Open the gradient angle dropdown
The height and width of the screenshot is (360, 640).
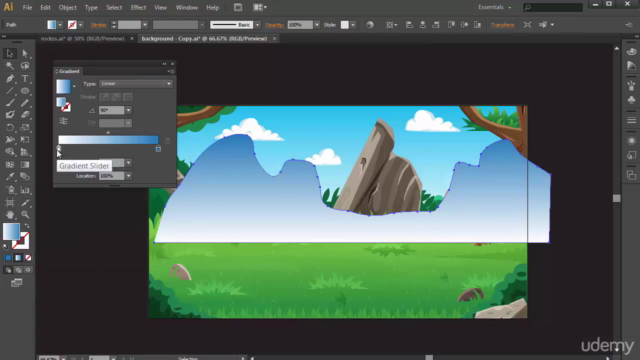point(129,110)
